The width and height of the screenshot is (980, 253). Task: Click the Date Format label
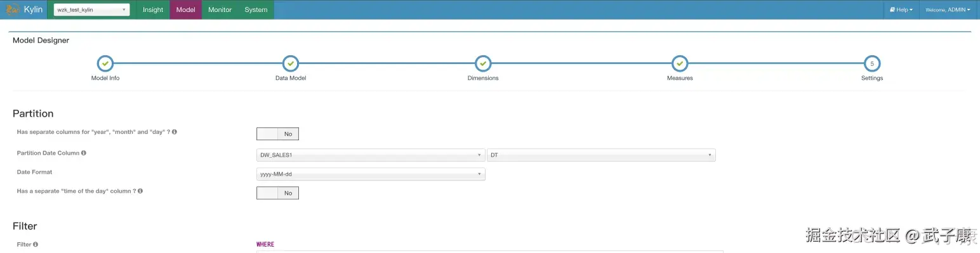pyautogui.click(x=34, y=172)
